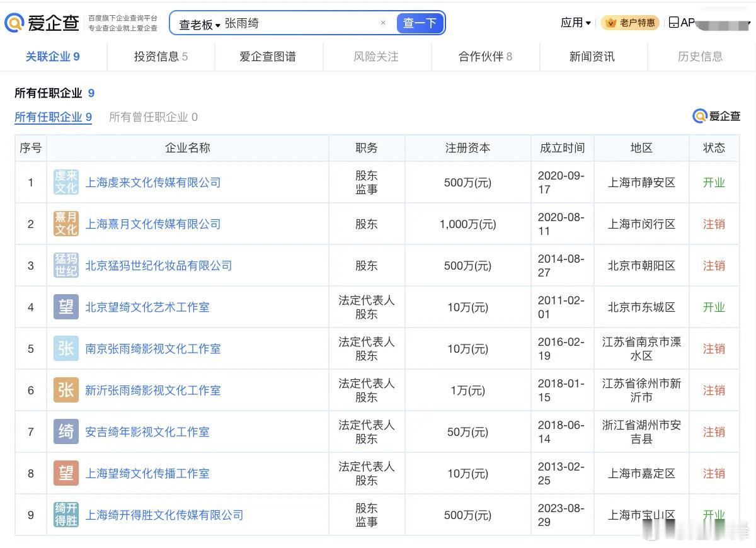
Task: Click the 2023-08-29 founding date cell
Action: coord(561,515)
